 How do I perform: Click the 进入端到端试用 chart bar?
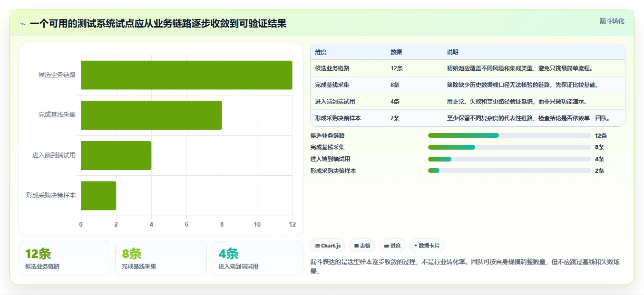pos(116,155)
